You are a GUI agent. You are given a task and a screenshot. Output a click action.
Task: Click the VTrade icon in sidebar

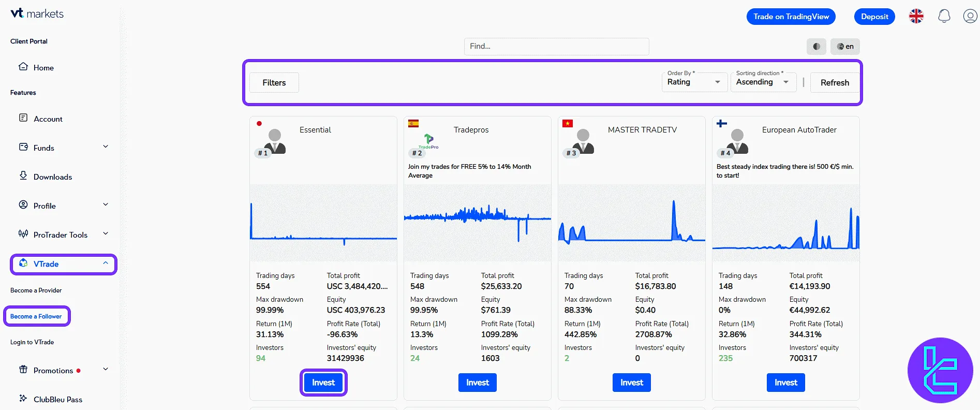pos(23,263)
